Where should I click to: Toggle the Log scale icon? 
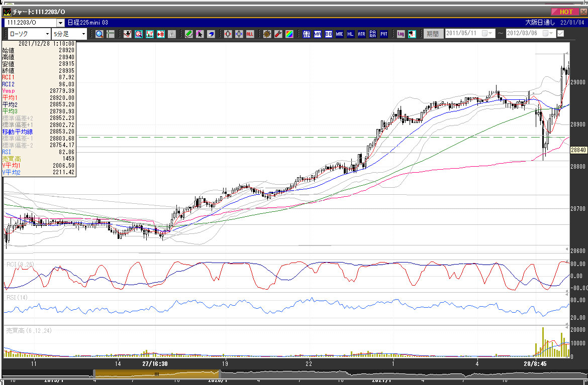(401, 34)
